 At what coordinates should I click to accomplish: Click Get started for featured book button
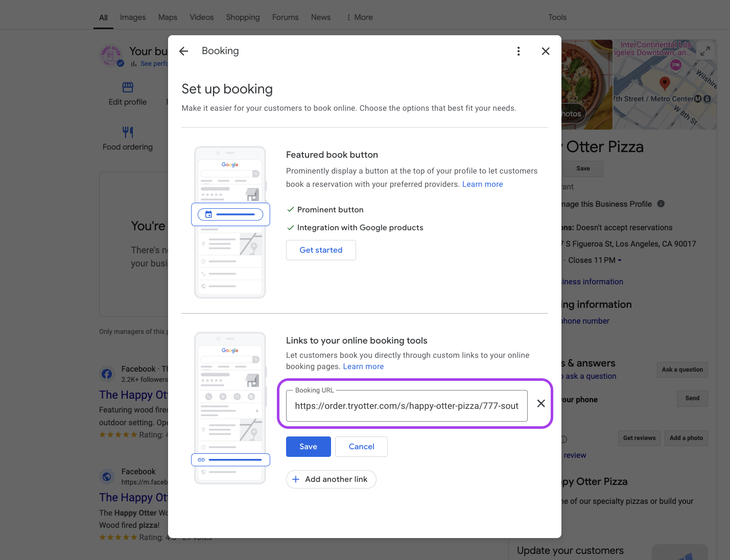[x=321, y=250]
